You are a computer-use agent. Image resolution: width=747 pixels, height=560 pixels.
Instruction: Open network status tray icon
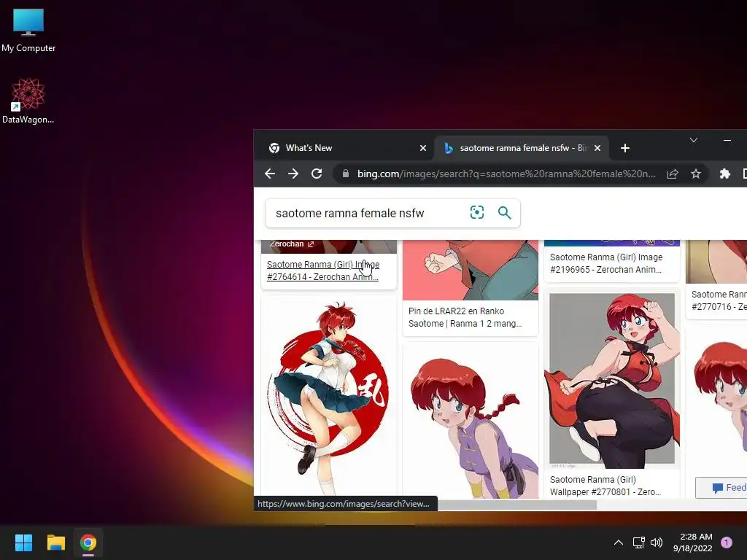[x=638, y=542]
